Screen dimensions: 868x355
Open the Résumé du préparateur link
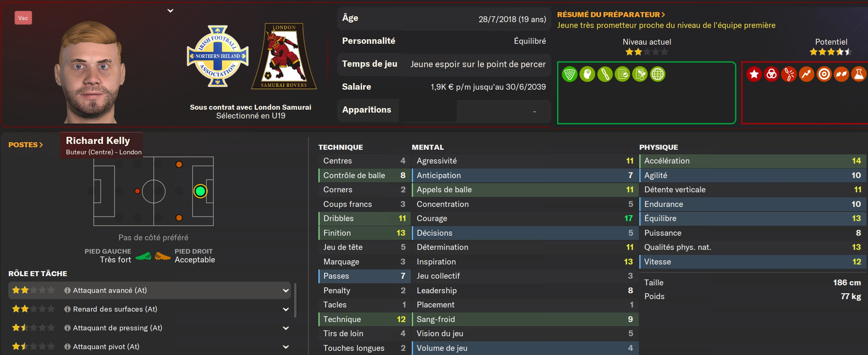pyautogui.click(x=611, y=15)
